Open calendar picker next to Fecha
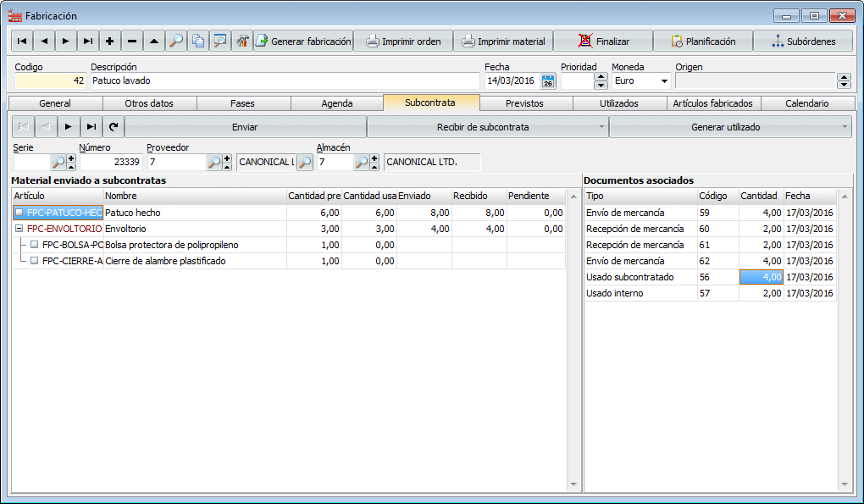864x504 pixels. point(547,81)
